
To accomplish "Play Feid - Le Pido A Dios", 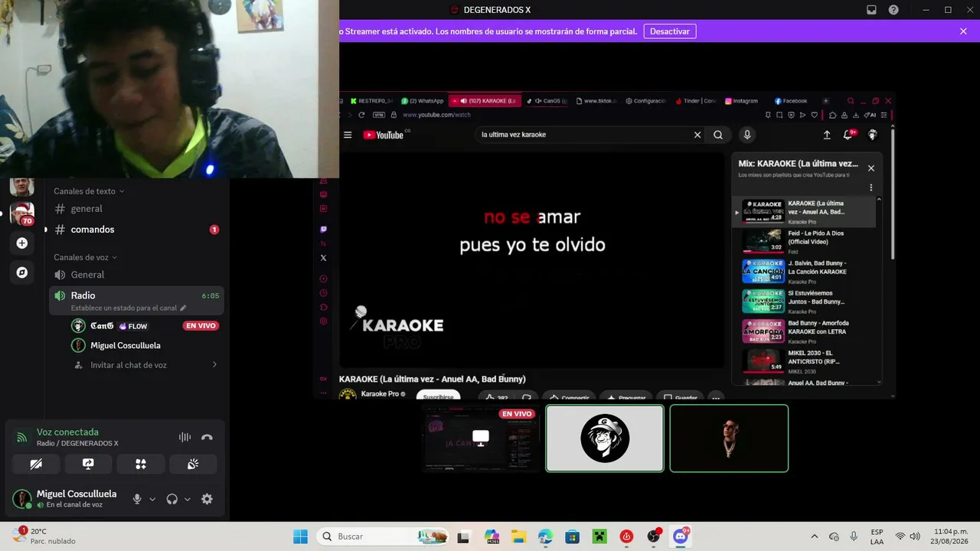I will coord(805,241).
